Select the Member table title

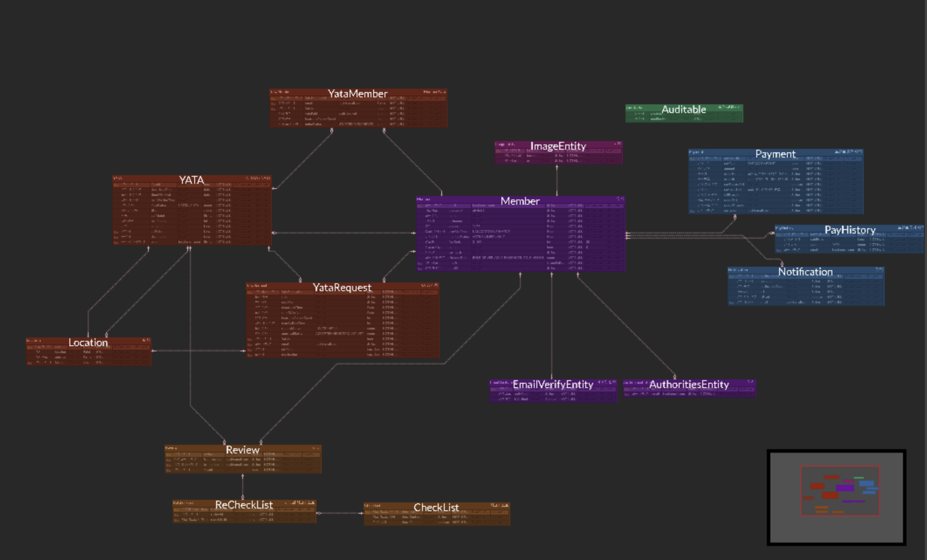[520, 201]
